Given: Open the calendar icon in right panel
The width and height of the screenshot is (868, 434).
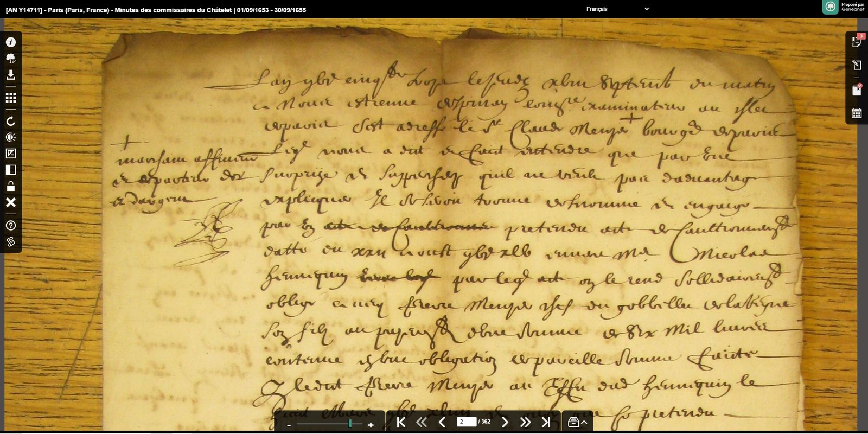Looking at the screenshot, I should [x=857, y=113].
